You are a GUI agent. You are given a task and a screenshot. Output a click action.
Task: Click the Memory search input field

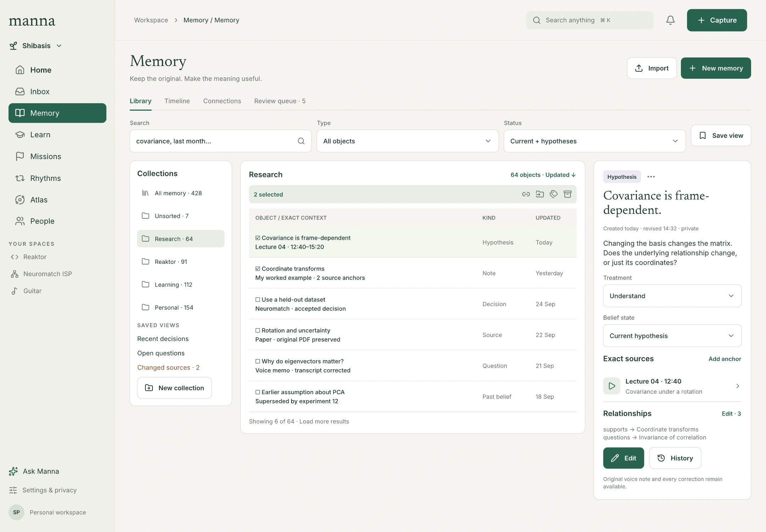[221, 141]
